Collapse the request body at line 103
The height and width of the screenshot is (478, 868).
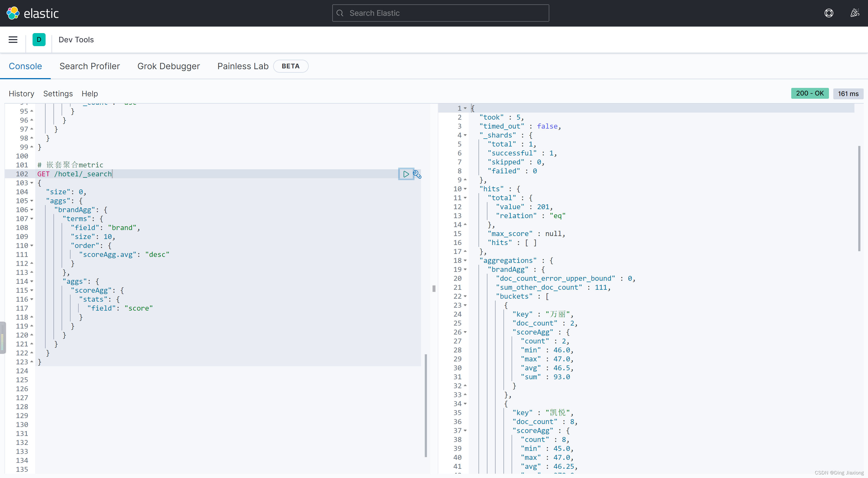click(32, 183)
